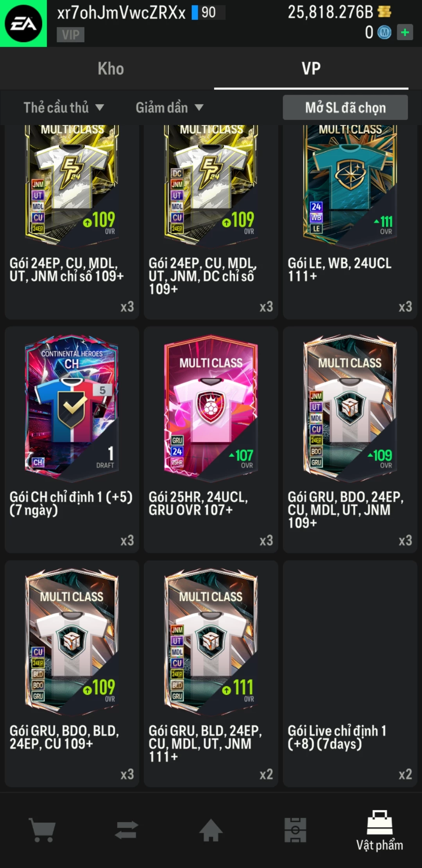
Task: Tap the EA logo icon
Action: (23, 23)
